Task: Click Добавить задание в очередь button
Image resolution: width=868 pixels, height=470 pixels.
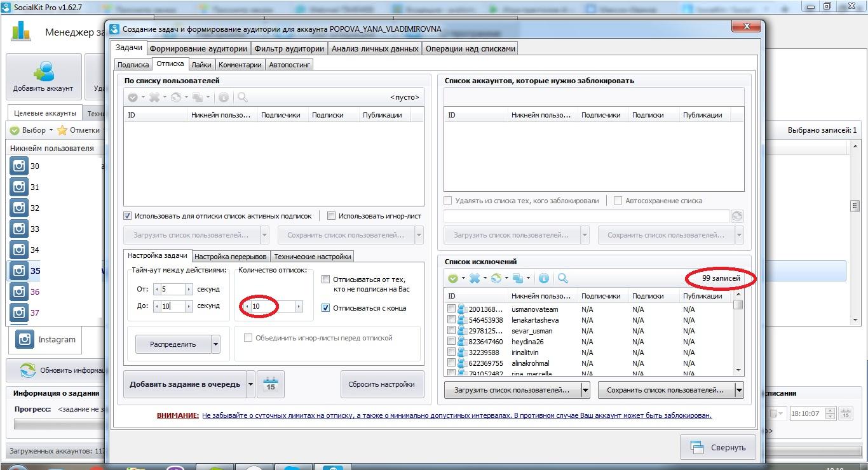Action: 185,384
